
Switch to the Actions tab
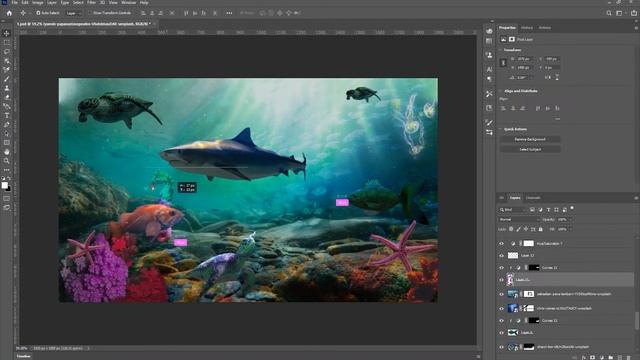pyautogui.click(x=544, y=28)
